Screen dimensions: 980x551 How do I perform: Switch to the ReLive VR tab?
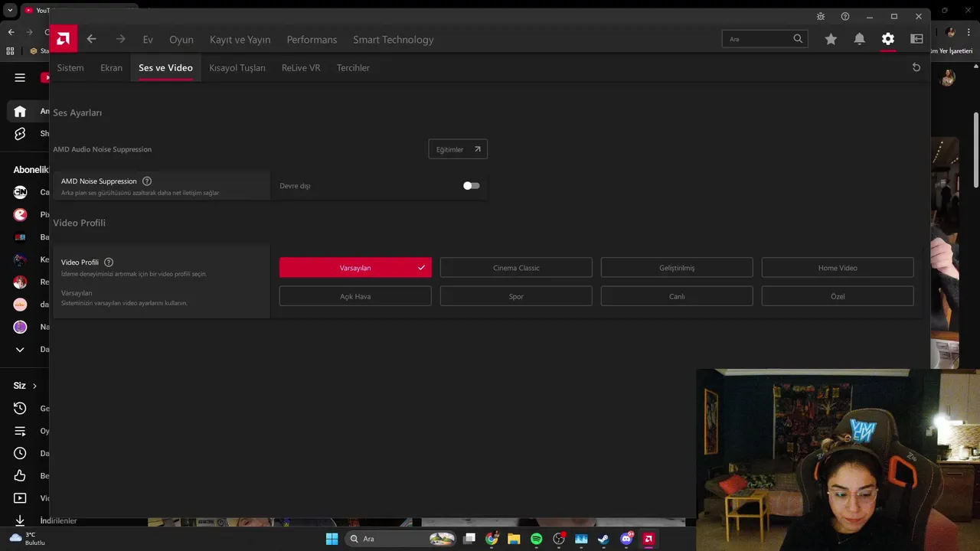(x=301, y=67)
